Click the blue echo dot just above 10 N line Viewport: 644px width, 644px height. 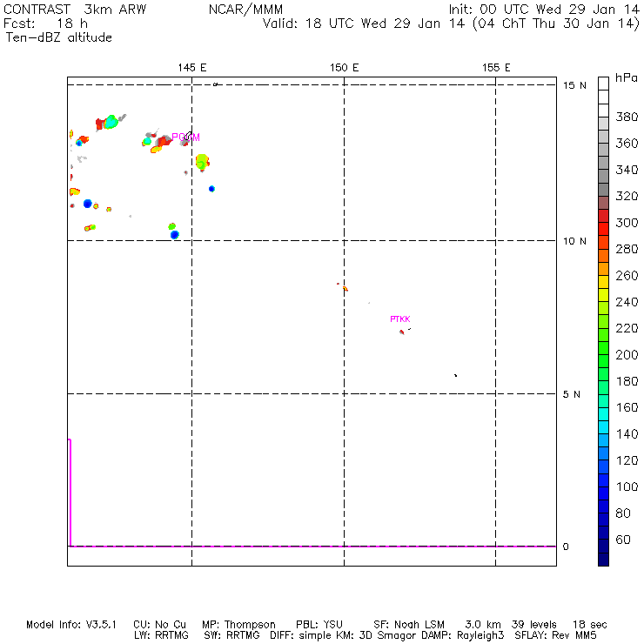point(175,235)
